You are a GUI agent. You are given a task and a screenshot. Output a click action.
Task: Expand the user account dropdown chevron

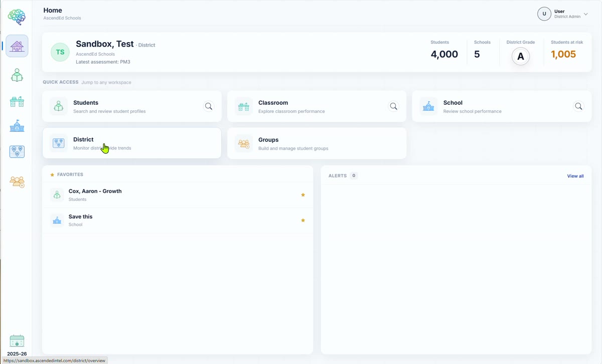(x=585, y=14)
